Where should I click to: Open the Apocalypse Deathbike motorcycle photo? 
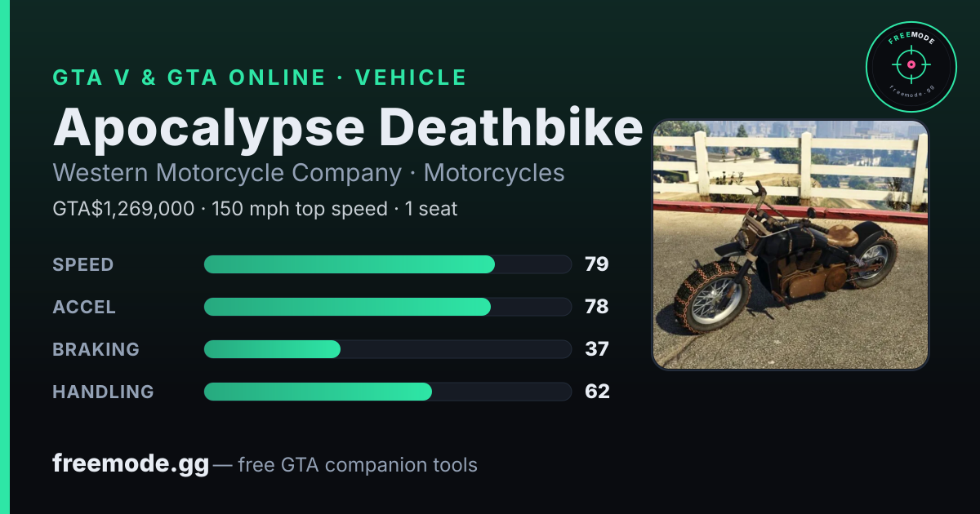(790, 245)
